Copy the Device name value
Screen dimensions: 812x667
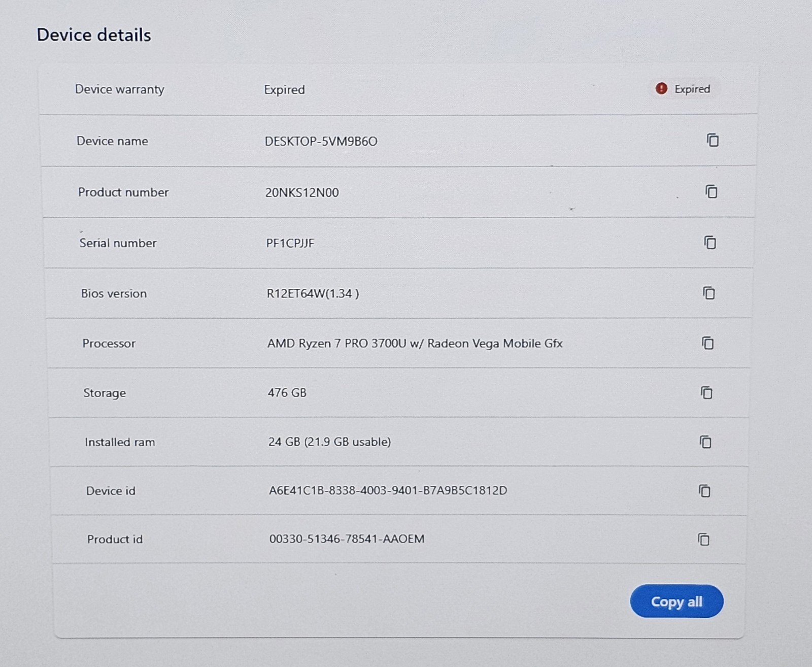click(x=713, y=140)
